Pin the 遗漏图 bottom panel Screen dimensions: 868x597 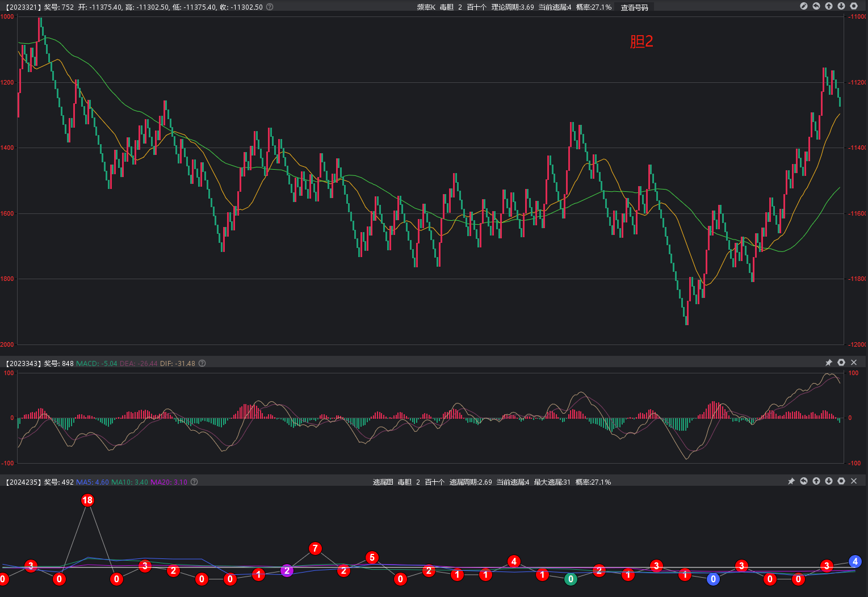791,481
